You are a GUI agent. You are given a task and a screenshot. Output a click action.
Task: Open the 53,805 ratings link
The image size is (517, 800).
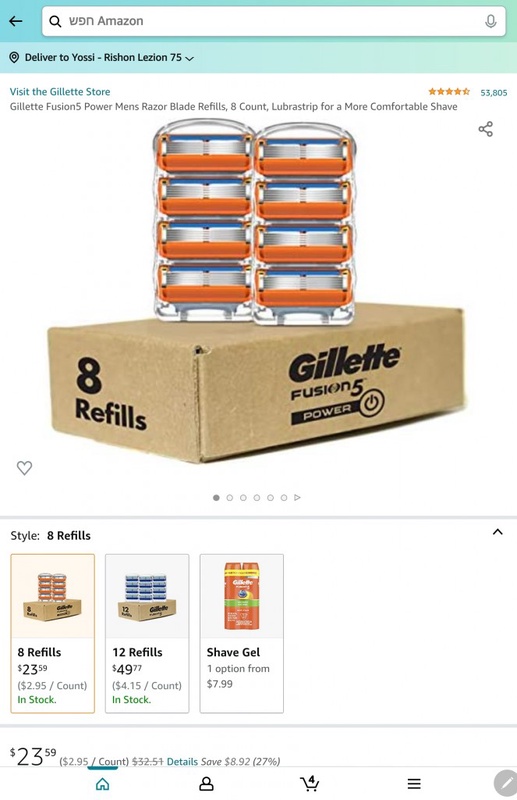coord(494,92)
